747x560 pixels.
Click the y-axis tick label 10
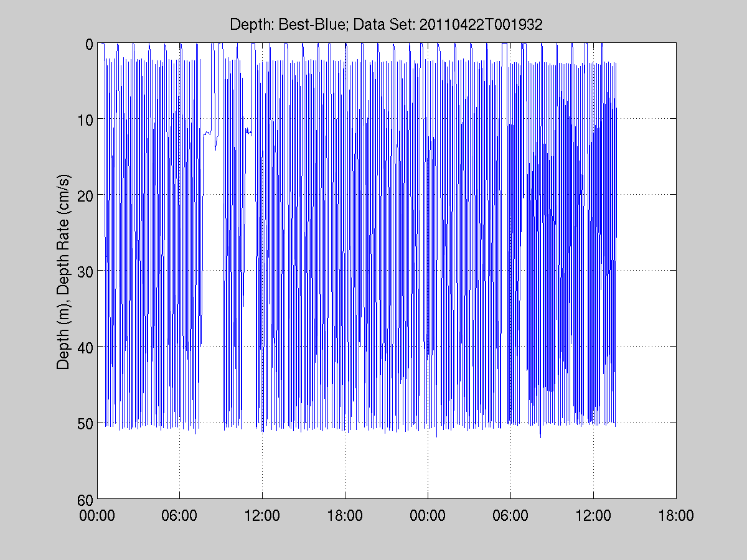(86, 119)
